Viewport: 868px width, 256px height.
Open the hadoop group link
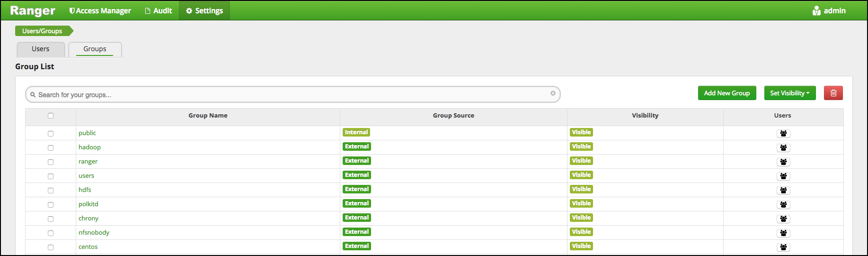click(x=89, y=147)
